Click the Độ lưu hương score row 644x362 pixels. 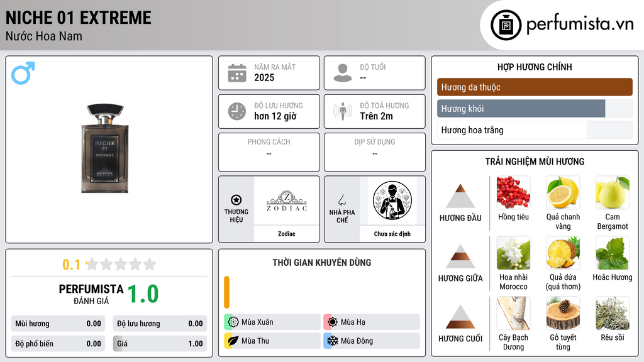160,324
